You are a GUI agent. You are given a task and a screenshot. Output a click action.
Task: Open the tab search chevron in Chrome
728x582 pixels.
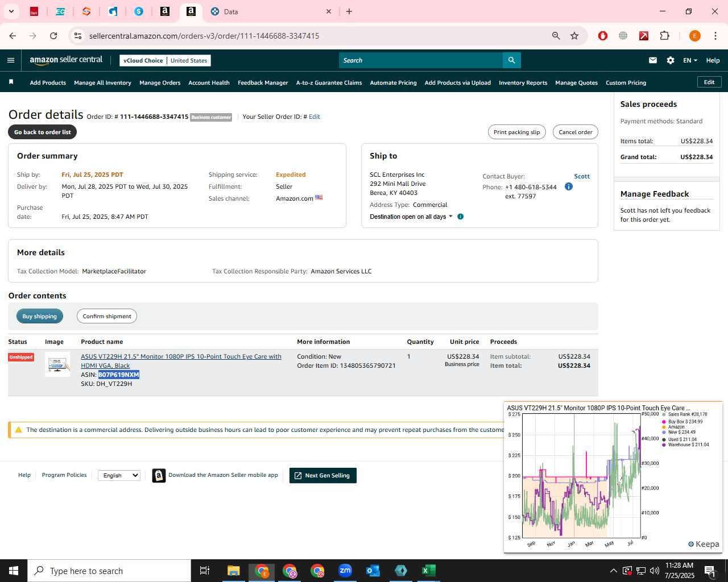11,11
